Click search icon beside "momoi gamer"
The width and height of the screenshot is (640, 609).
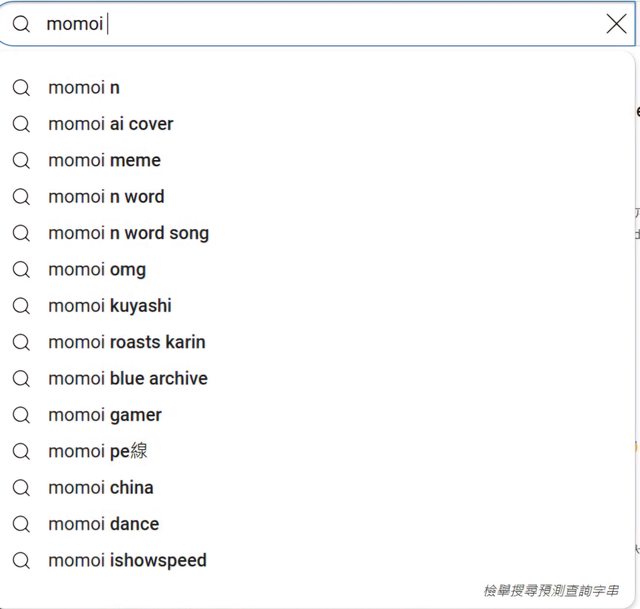[x=21, y=415]
